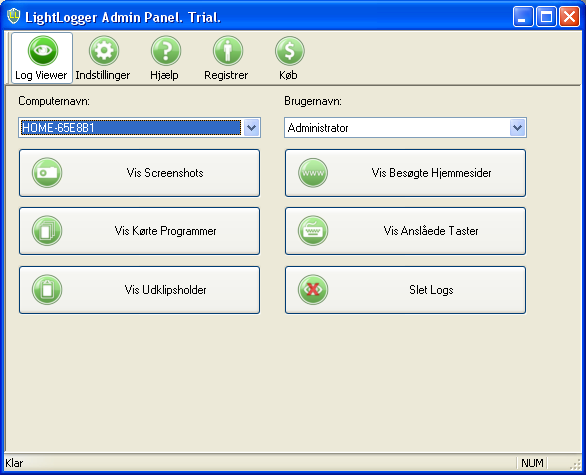The width and height of the screenshot is (586, 475).
Task: Click the Hjælp question mark icon
Action: tap(166, 50)
